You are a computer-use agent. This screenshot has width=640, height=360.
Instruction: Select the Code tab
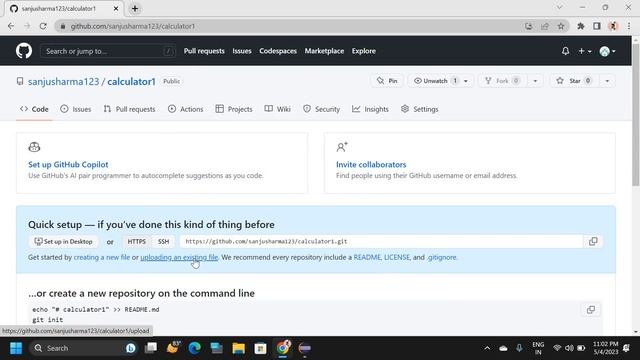point(34,109)
